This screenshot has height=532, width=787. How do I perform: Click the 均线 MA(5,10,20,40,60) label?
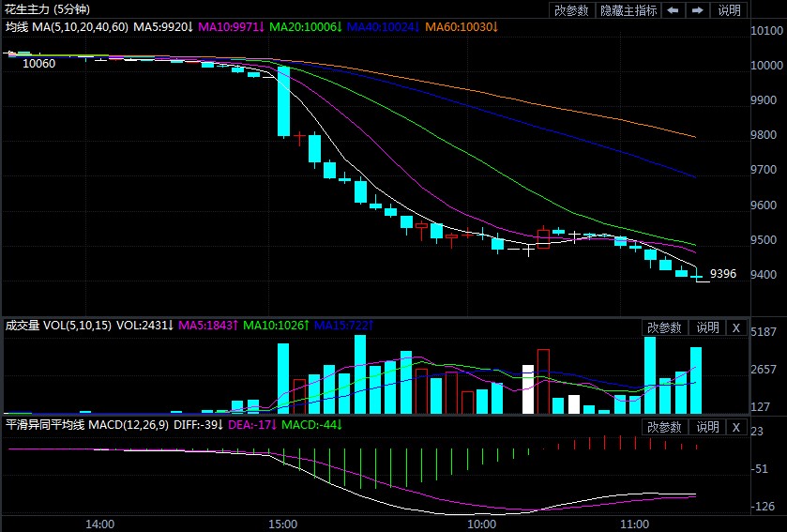(67, 27)
